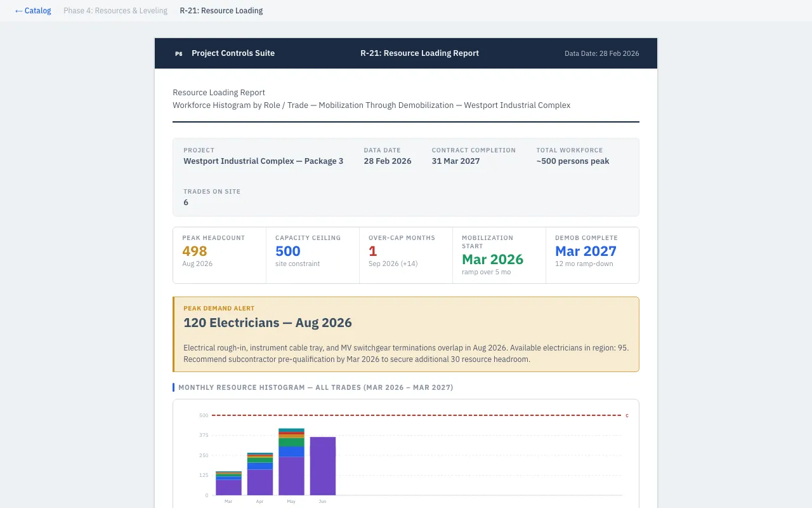Open the Over-Cap Months card

tap(405, 255)
